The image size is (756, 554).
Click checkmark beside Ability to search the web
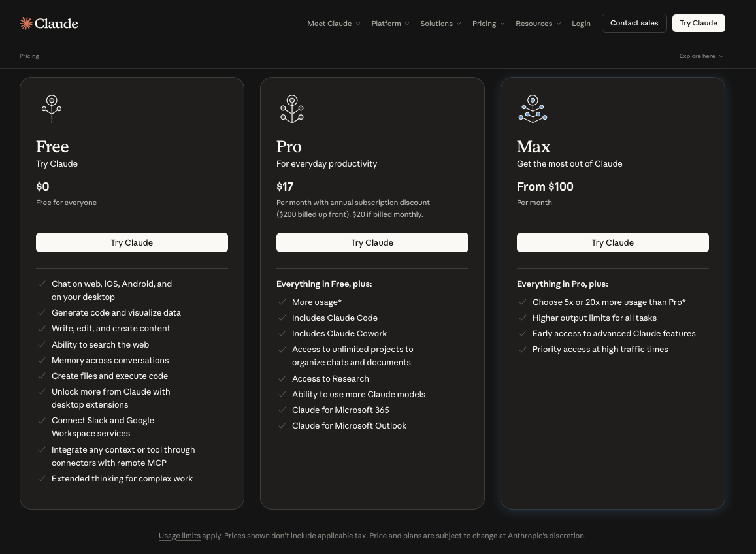click(x=42, y=344)
